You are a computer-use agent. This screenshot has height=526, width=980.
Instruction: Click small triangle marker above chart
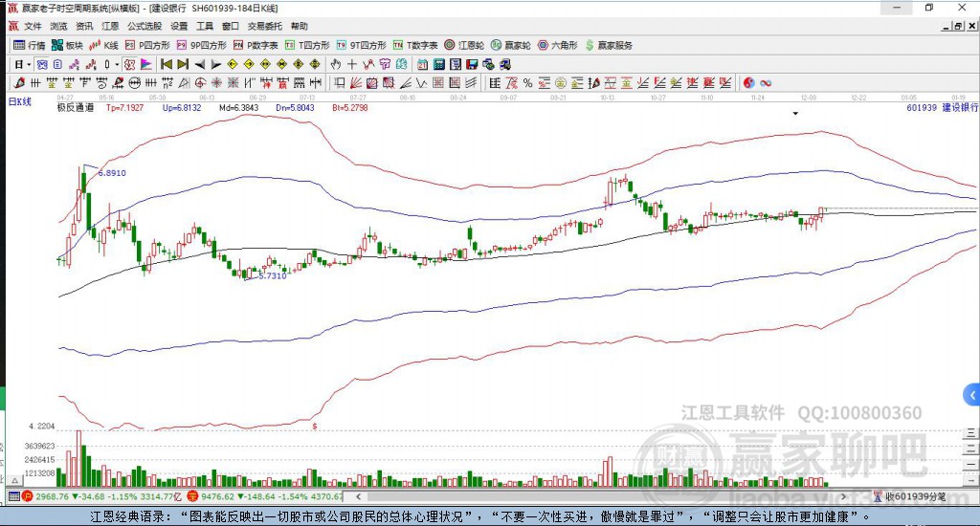click(795, 114)
